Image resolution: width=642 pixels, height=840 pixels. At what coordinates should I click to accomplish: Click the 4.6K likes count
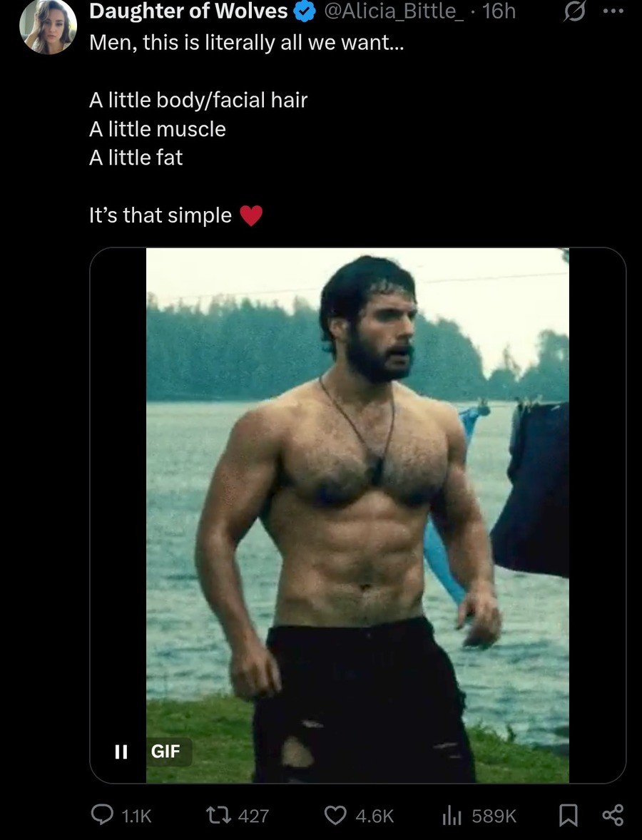click(x=374, y=816)
